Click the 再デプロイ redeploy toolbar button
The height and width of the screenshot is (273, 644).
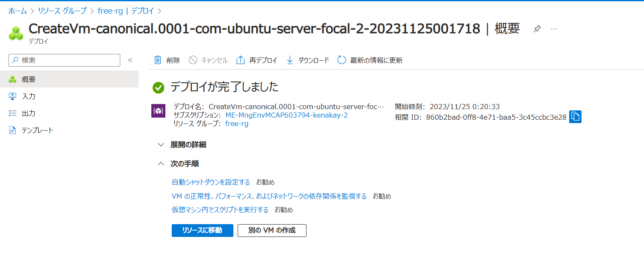click(257, 60)
